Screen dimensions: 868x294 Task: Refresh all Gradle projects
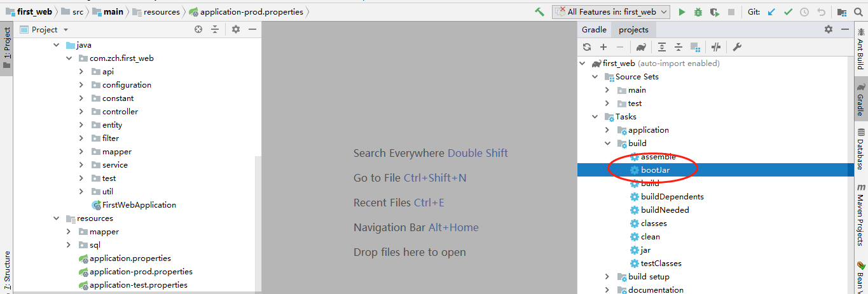click(587, 47)
